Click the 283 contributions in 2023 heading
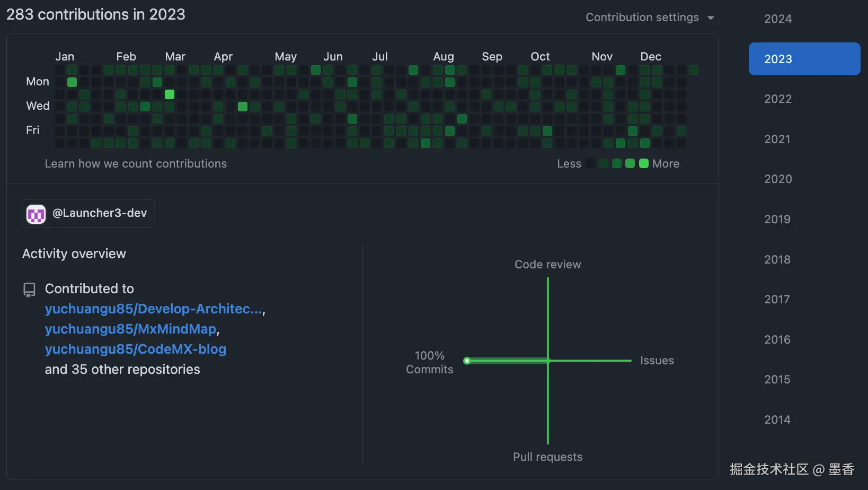Image resolution: width=868 pixels, height=490 pixels. pos(96,14)
